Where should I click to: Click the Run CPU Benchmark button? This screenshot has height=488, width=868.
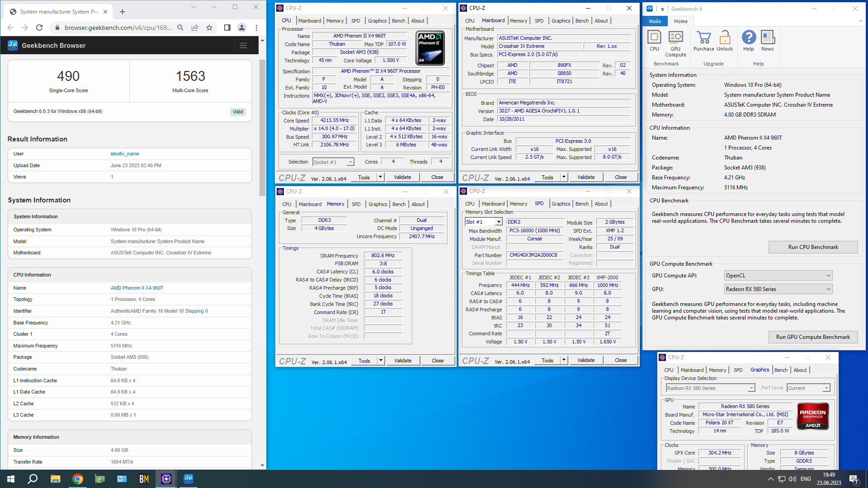813,247
